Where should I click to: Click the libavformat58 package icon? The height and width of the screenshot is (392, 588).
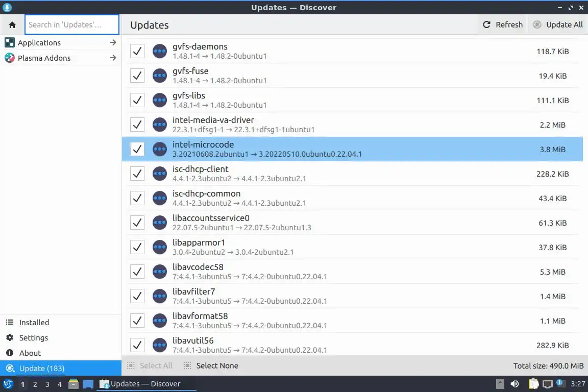(x=160, y=321)
